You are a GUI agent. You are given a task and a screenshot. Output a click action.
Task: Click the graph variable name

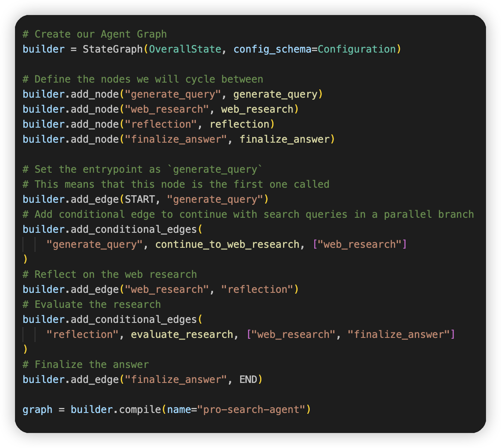(38, 410)
